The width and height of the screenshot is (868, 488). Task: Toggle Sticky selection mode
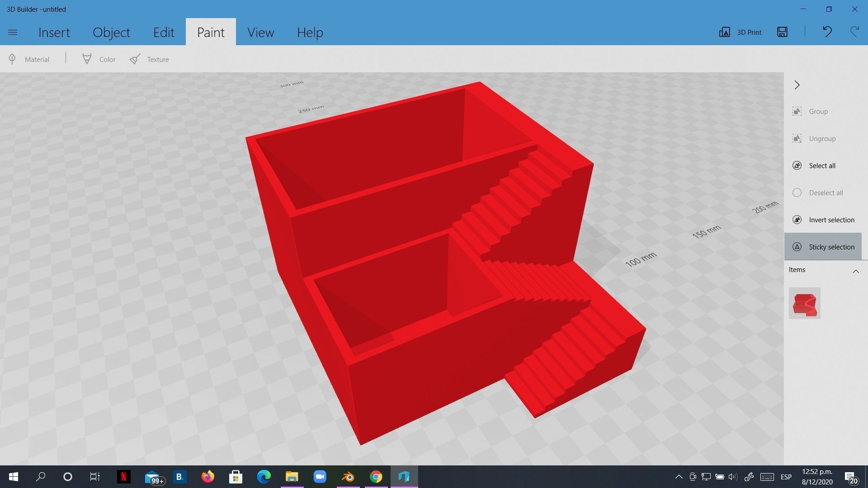pyautogui.click(x=823, y=247)
